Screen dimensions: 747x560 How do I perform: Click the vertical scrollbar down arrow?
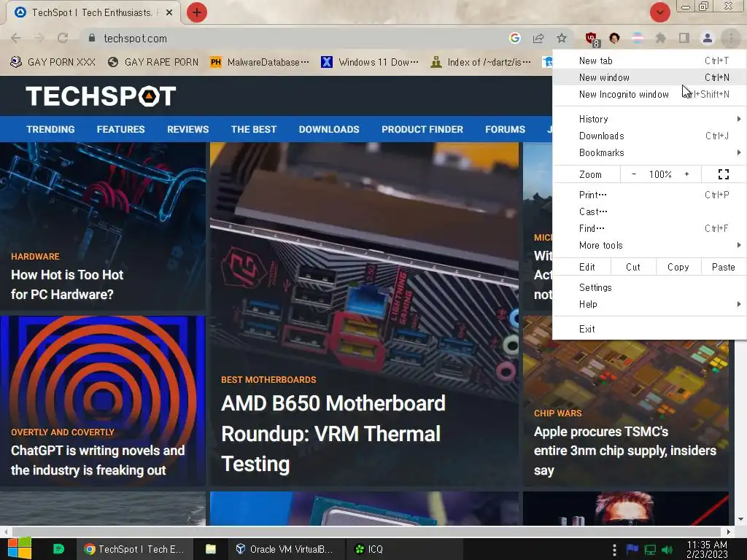[741, 519]
